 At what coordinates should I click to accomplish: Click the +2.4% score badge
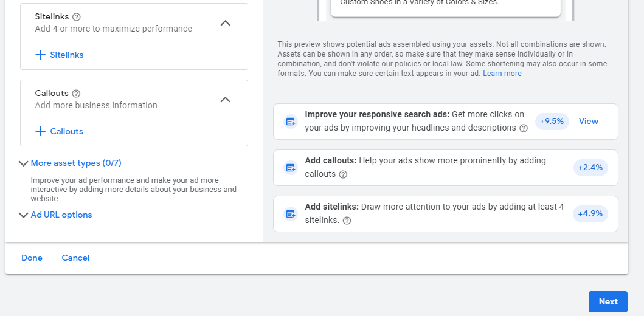coord(590,168)
